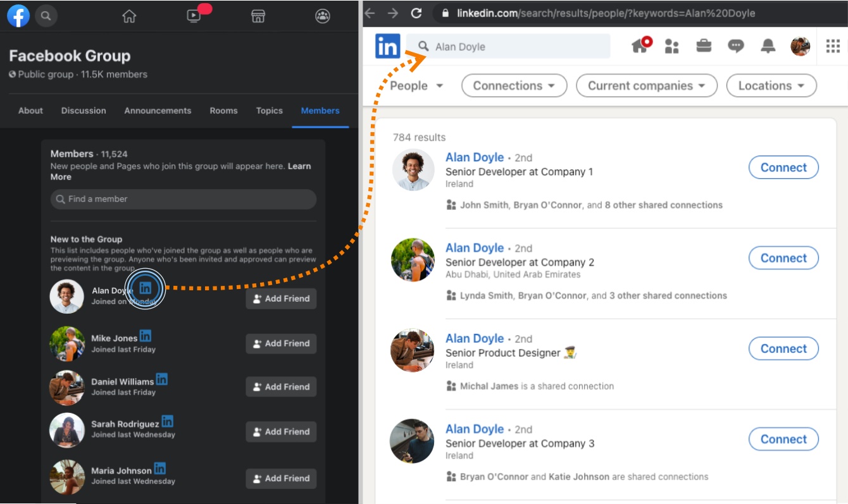The image size is (848, 504).
Task: Click Sarah Rodriguez member name
Action: [x=125, y=424]
